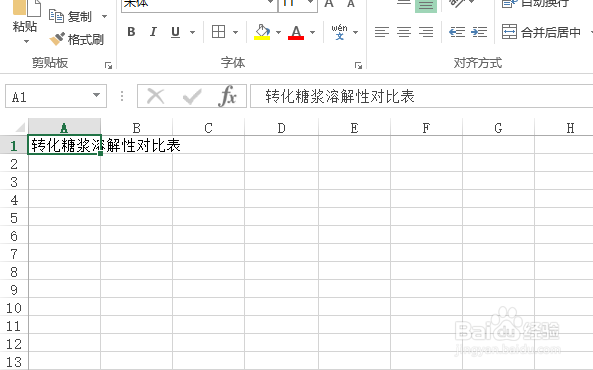Increase font size with large A
Image resolution: width=593 pixels, height=370 pixels.
(x=329, y=4)
